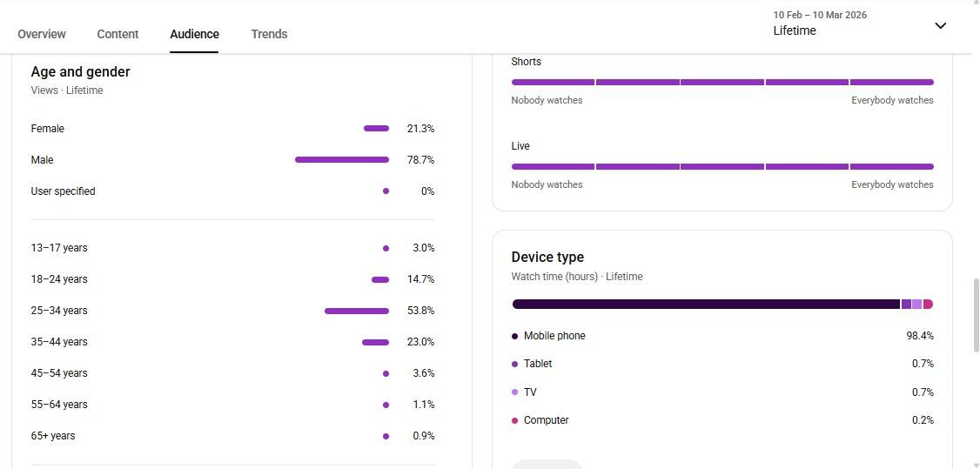This screenshot has height=469, width=980.
Task: Click the TV legend dot
Action: [515, 392]
